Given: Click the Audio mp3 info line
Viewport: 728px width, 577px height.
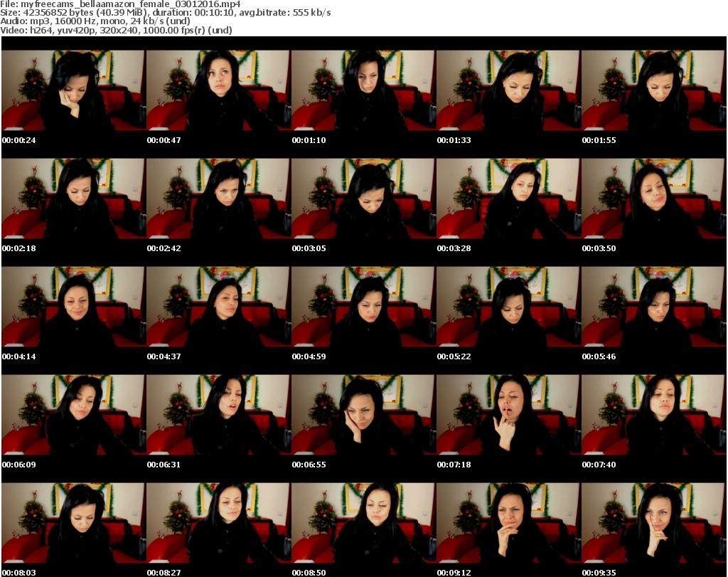Looking at the screenshot, I should click(x=95, y=21).
